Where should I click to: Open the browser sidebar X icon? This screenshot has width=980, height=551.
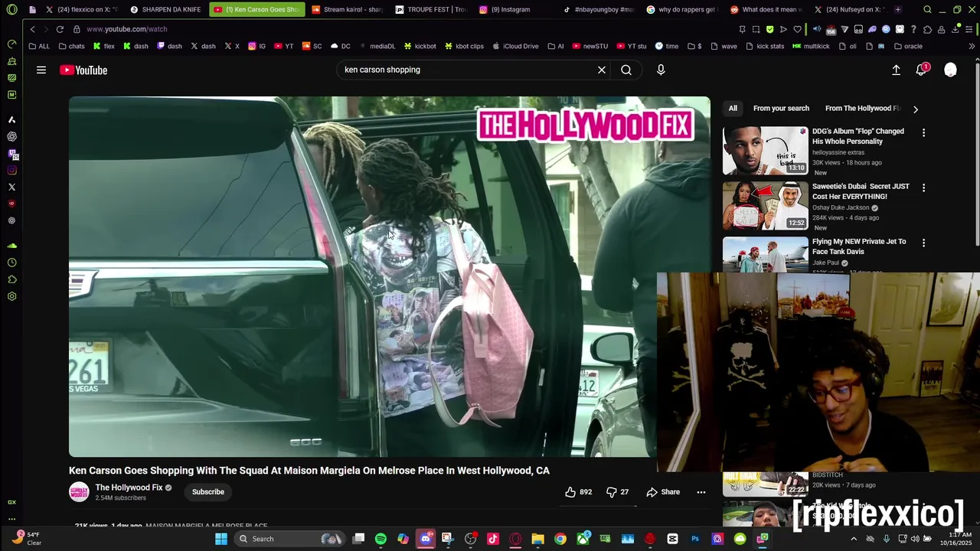click(x=11, y=187)
